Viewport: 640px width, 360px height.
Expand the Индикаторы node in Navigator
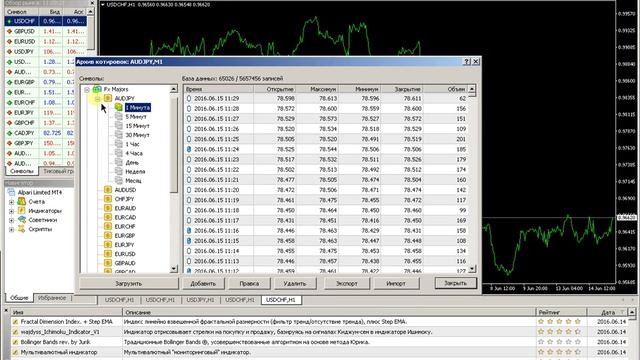coord(11,211)
